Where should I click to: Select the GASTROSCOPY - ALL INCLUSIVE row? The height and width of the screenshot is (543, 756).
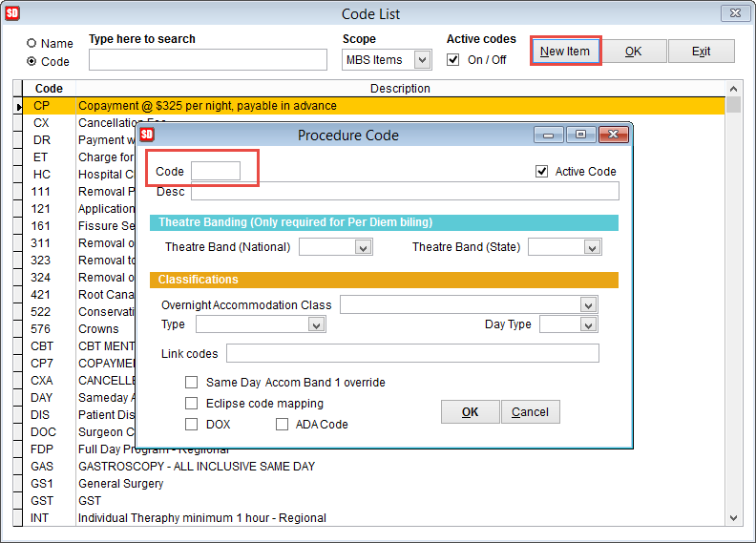point(374,467)
